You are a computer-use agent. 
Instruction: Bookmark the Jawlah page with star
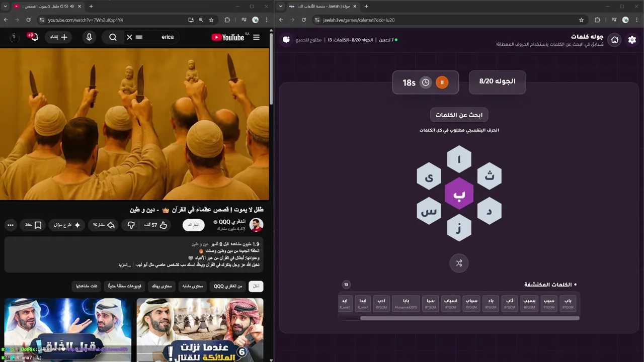pos(581,20)
